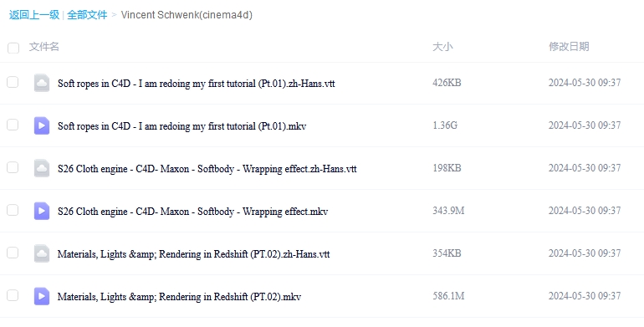Sort files by 大小 column header
Screen dimensions: 644x327
[x=442, y=47]
